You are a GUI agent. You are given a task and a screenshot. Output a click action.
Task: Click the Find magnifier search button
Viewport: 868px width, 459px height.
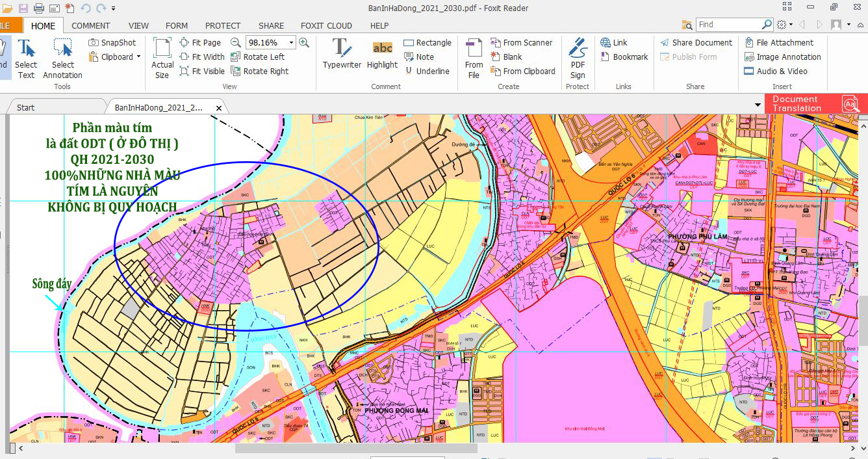(x=767, y=24)
